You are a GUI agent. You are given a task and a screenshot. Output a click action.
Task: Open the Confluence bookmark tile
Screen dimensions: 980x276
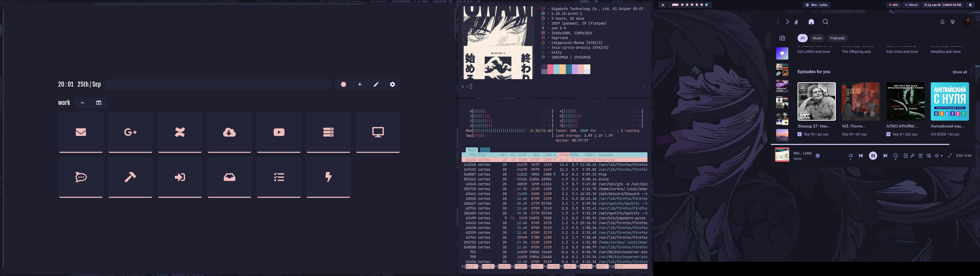(x=180, y=132)
